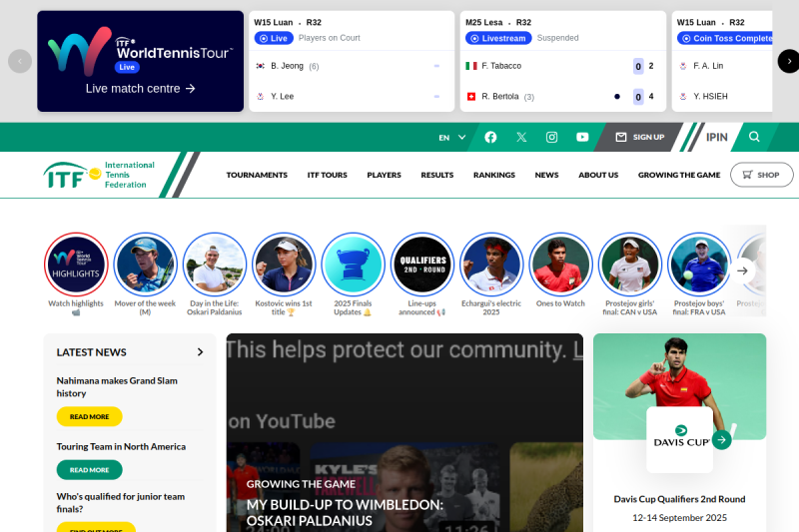Open Day in the Life Oskari Paldanius story
This screenshot has width=799, height=532.
point(215,265)
